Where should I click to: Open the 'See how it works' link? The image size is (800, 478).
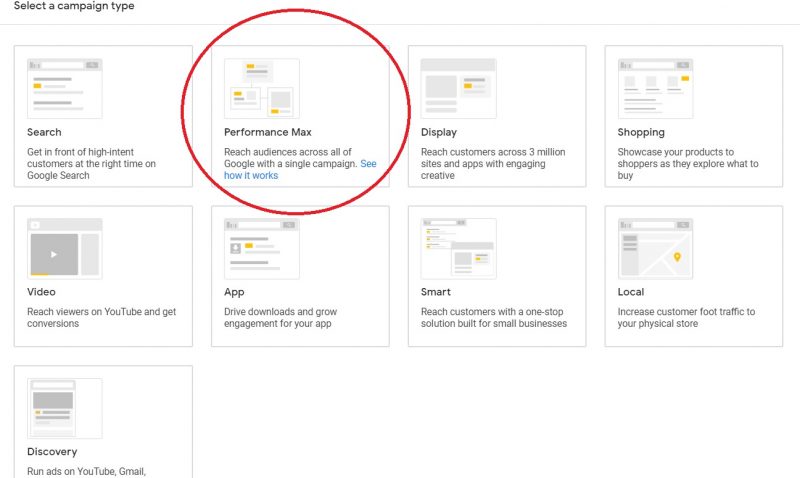251,176
